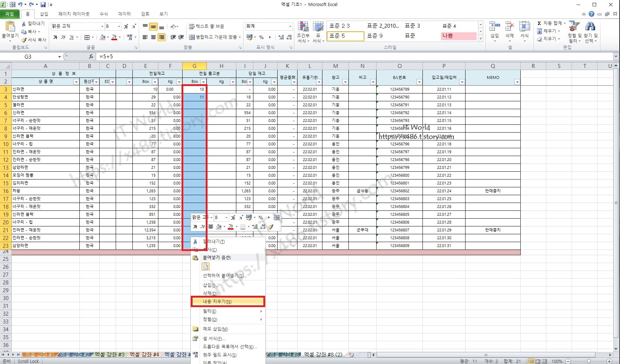Viewport: 620px width, 364px height.
Task: Click the fx insert function icon
Action: click(x=91, y=57)
